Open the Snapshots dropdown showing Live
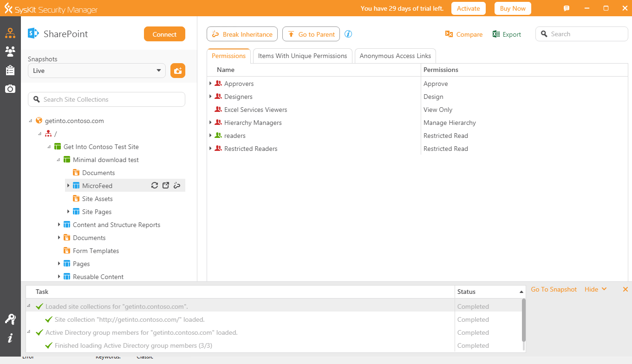 pos(97,71)
